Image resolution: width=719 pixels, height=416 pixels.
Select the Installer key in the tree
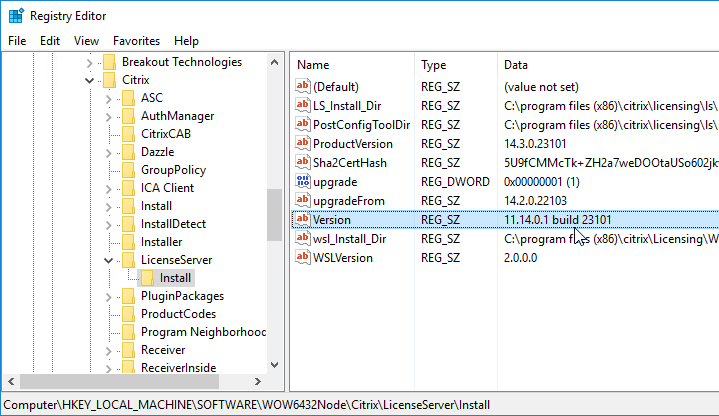coord(161,242)
